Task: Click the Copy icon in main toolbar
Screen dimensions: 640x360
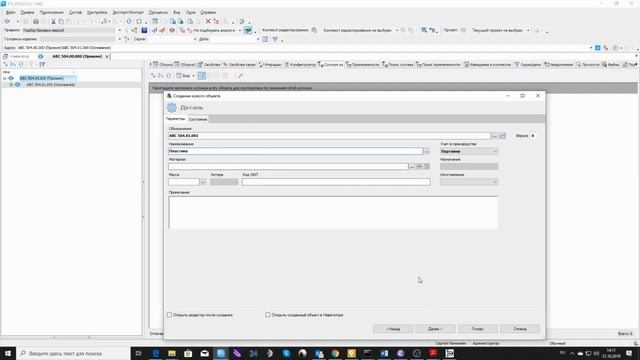Action: click(61, 21)
